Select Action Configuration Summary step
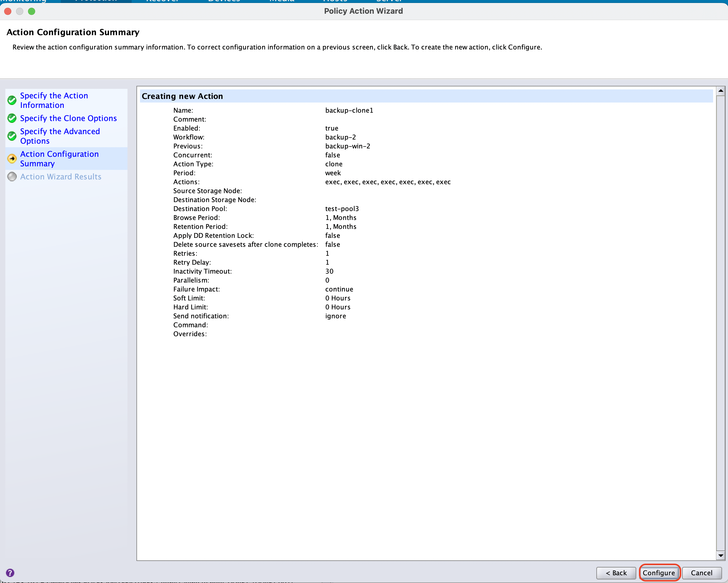The width and height of the screenshot is (728, 583). [x=60, y=159]
